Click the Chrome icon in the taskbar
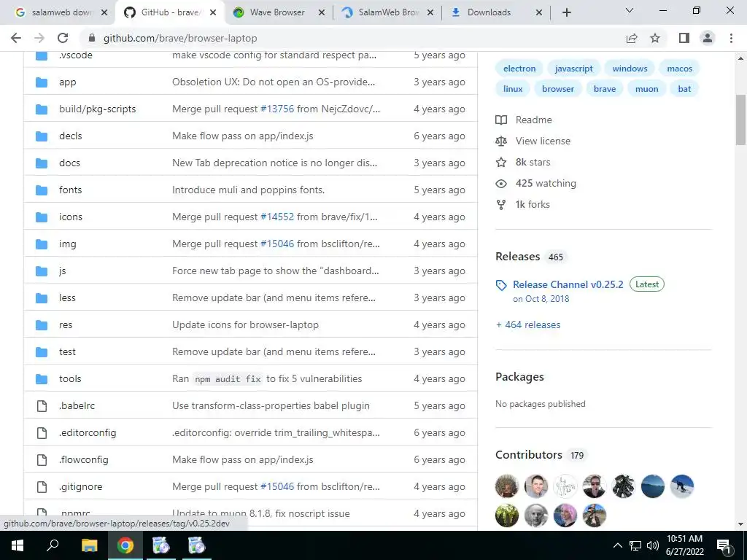The image size is (747, 560). point(125,545)
